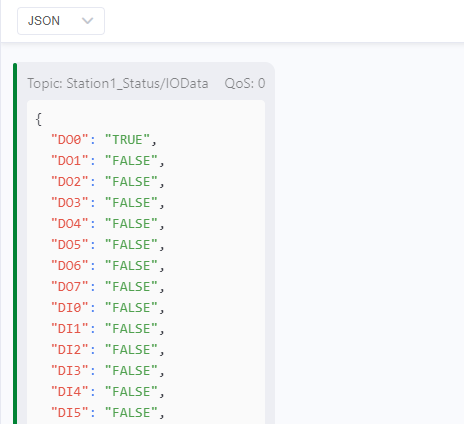Viewport: 464px width, 424px height.
Task: Select the "DO6" key in message
Action: [69, 266]
